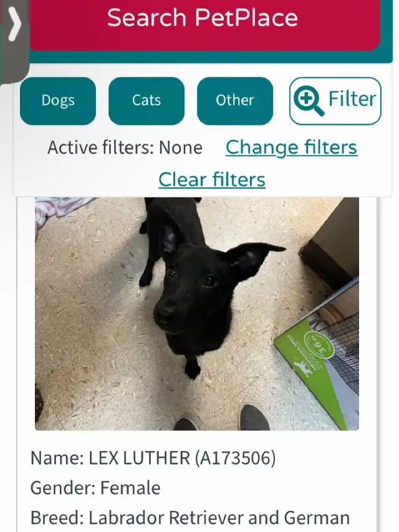Click the gray shoes in the pet photo
Screen dimensions: 399x532
[x=222, y=418]
